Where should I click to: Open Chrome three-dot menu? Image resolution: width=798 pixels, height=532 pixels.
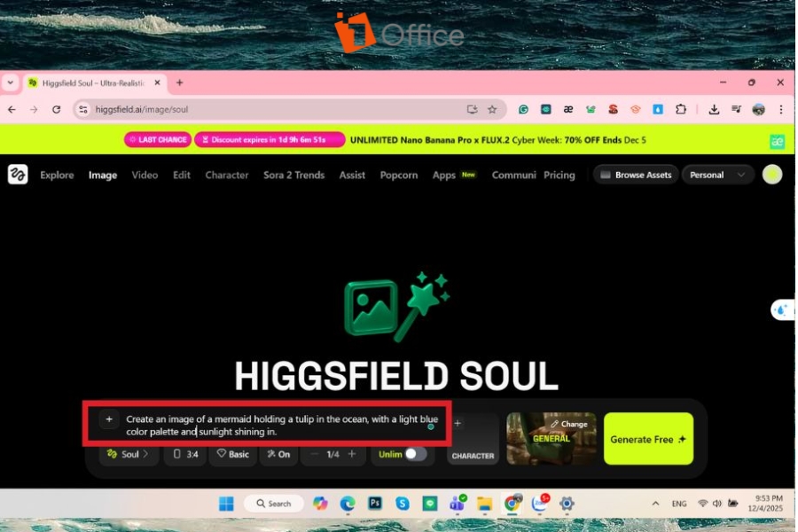tap(780, 109)
